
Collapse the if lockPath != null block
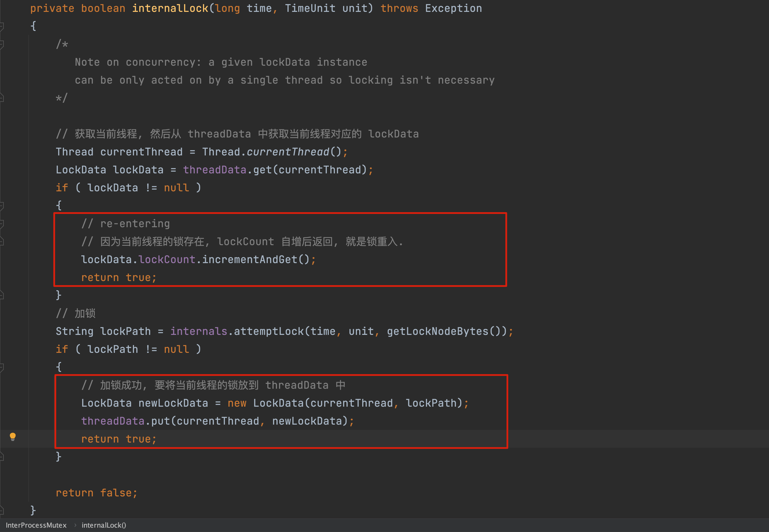point(1,367)
